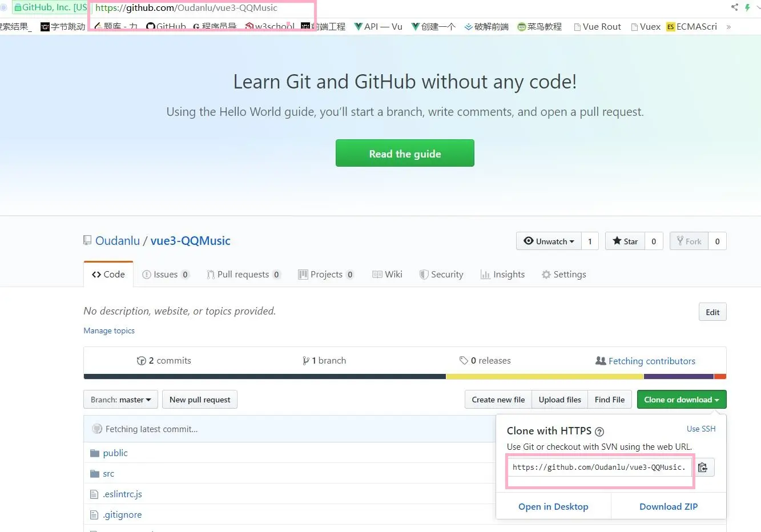Open the 程序员导 bookmark

[x=215, y=27]
